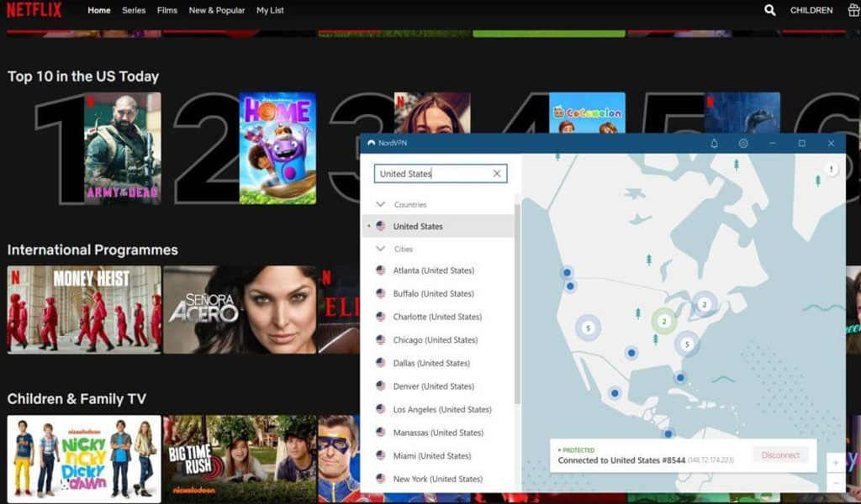Switch to CHILDREN profile link
The image size is (861, 504).
(x=811, y=10)
